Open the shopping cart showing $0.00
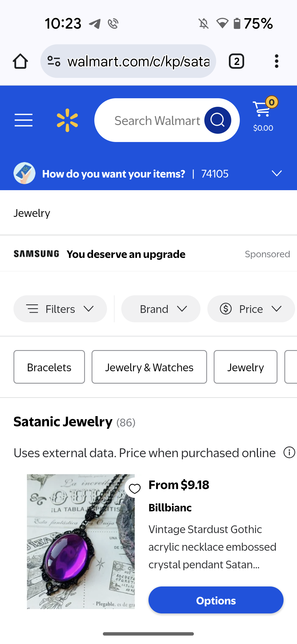 click(x=263, y=116)
